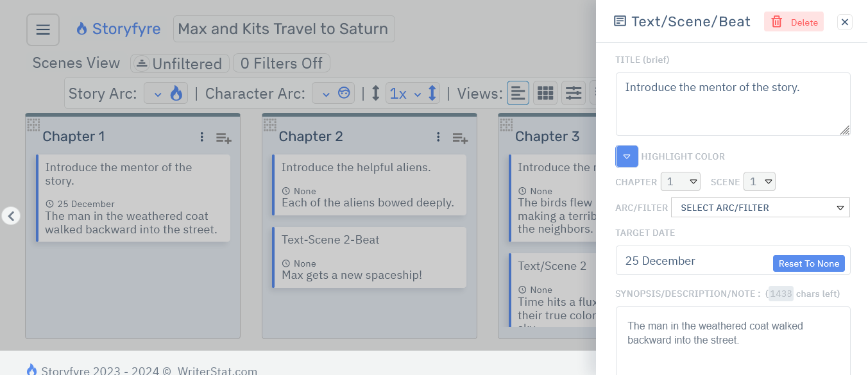Open the CHAPTER number dropdown
The image size is (868, 375).
(x=680, y=181)
